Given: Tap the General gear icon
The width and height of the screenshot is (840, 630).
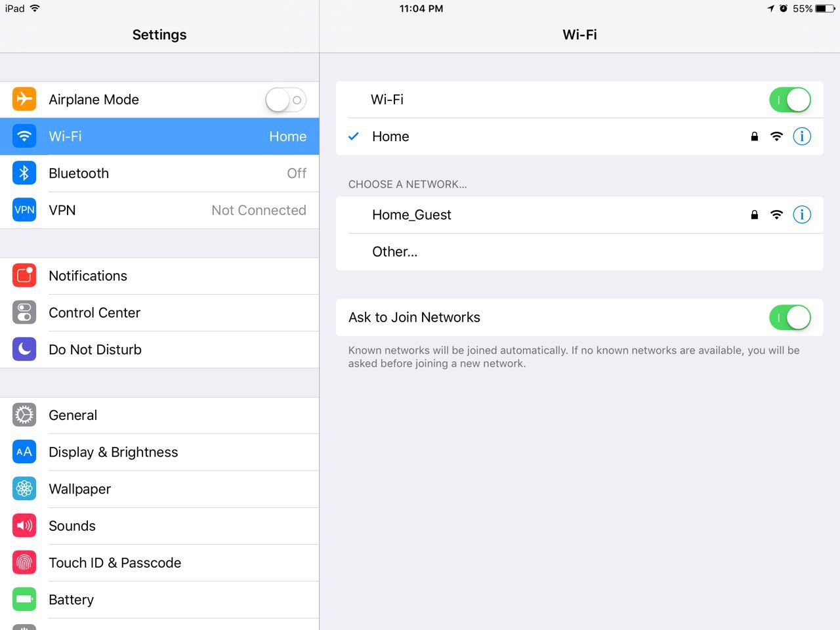Looking at the screenshot, I should click(x=24, y=415).
